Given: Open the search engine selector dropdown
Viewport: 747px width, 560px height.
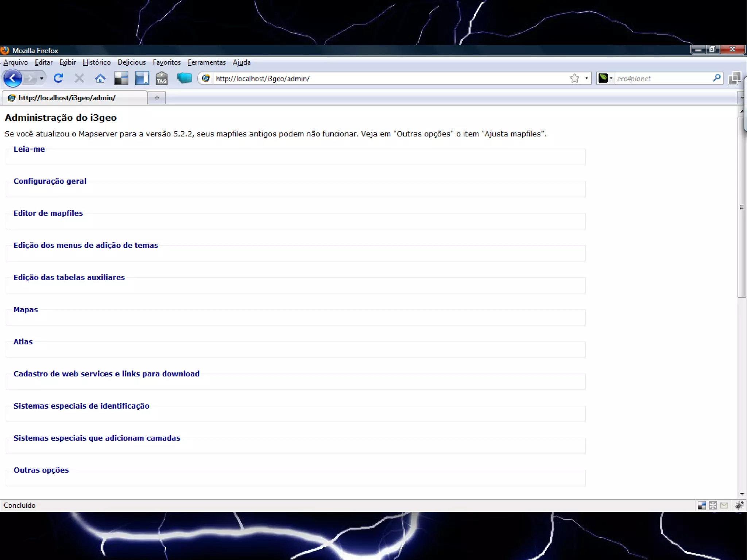Looking at the screenshot, I should click(x=611, y=78).
